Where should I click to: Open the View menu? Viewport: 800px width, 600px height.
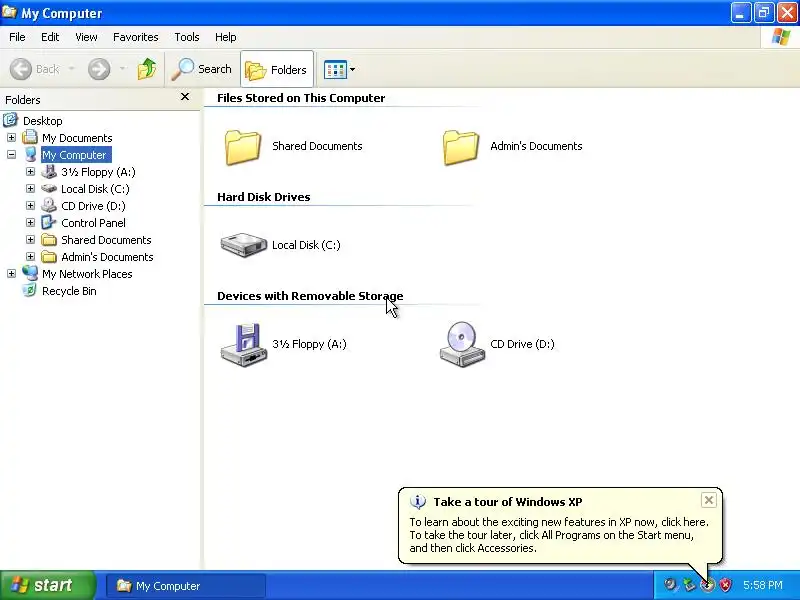(x=86, y=37)
